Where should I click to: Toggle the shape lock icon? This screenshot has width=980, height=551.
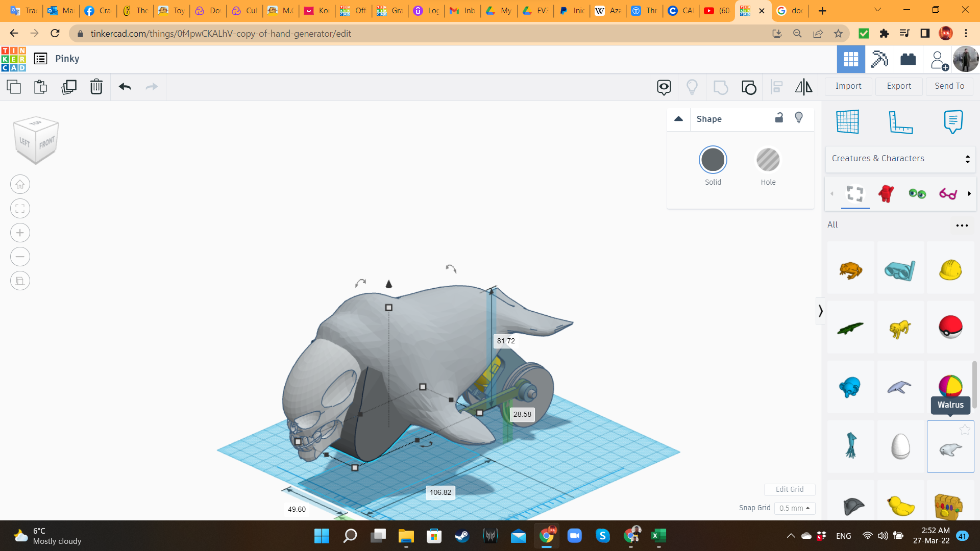pos(779,118)
